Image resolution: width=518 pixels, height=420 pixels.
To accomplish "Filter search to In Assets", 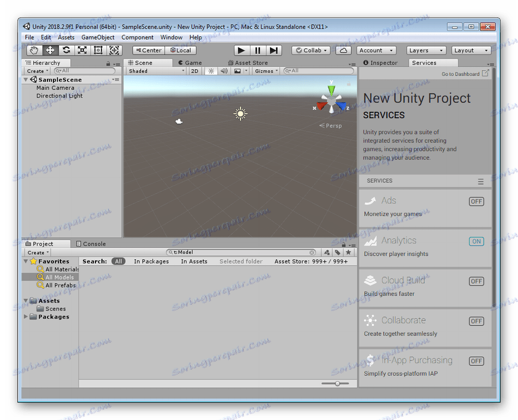I will (x=194, y=261).
